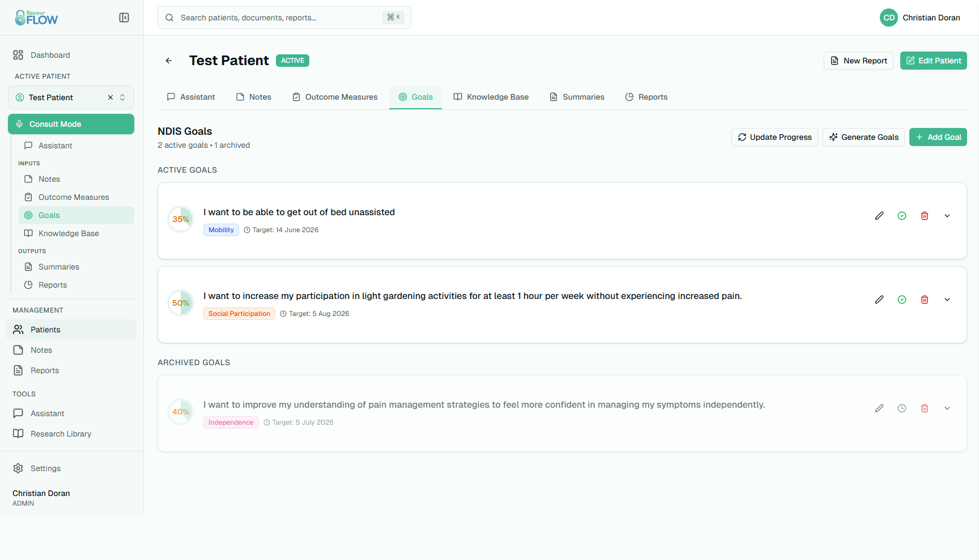Screen dimensions: 979x560
Task: Toggle Consult Mode on
Action: tap(71, 124)
